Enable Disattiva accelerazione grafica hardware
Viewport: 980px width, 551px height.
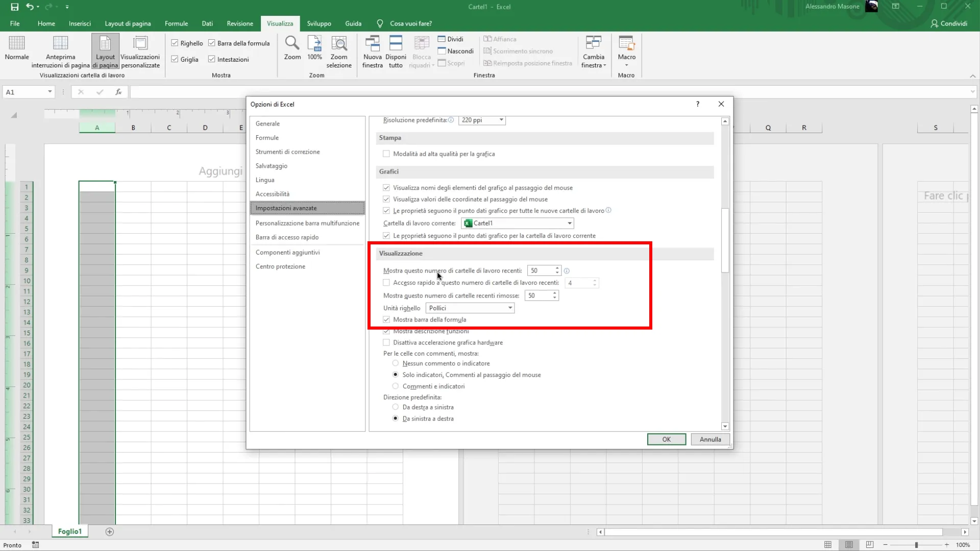coord(386,343)
